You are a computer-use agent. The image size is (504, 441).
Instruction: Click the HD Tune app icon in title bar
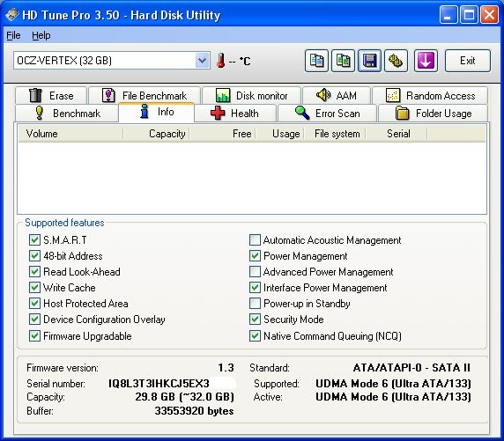coord(11,15)
